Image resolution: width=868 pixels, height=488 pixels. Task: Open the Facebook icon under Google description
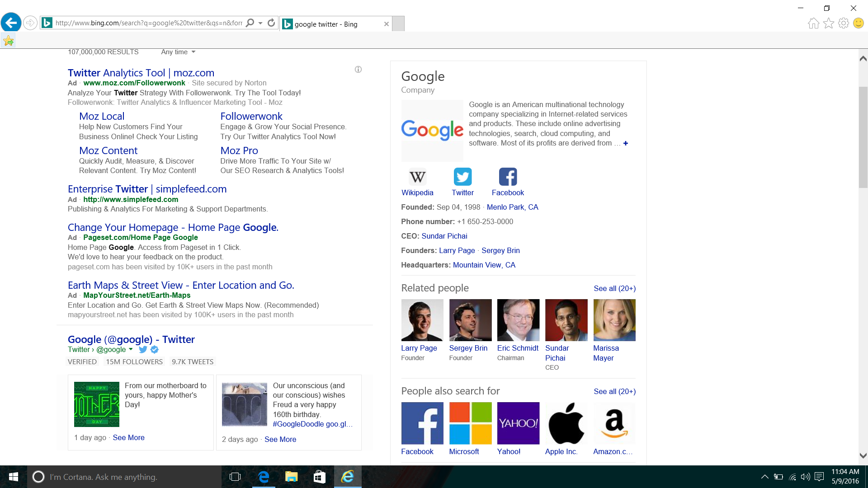508,177
